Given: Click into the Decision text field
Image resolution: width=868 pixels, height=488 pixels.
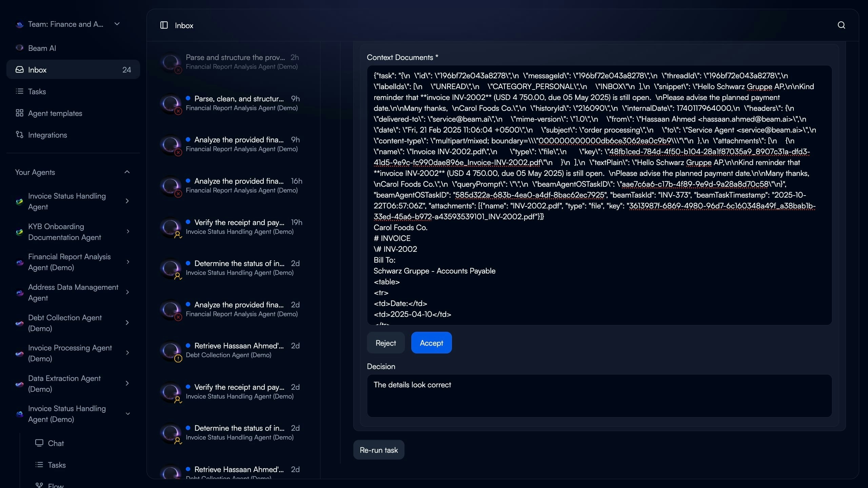Looking at the screenshot, I should coord(599,395).
